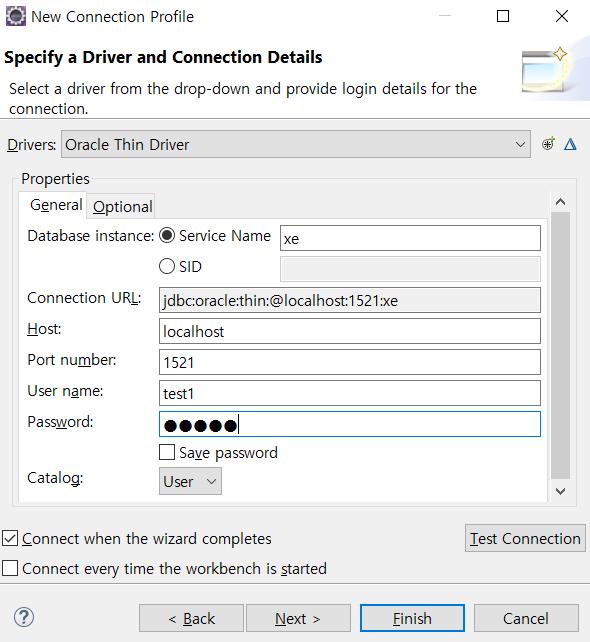Click the Test Connection button
This screenshot has width=590, height=642.
pos(525,538)
